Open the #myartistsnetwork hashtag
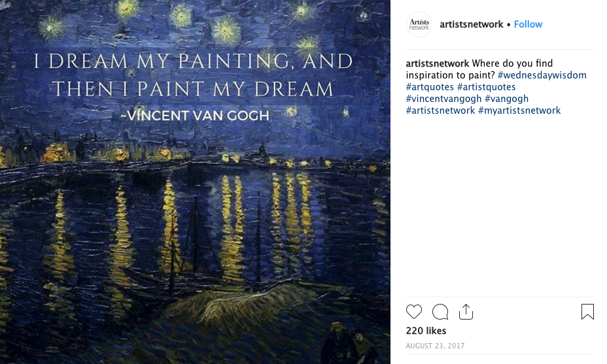 click(519, 110)
